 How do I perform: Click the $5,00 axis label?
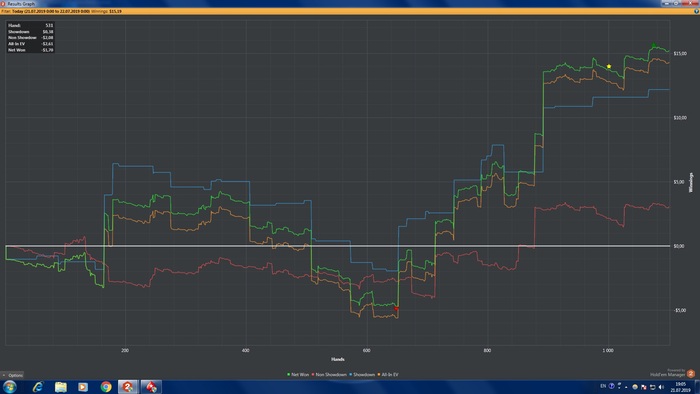(x=679, y=182)
